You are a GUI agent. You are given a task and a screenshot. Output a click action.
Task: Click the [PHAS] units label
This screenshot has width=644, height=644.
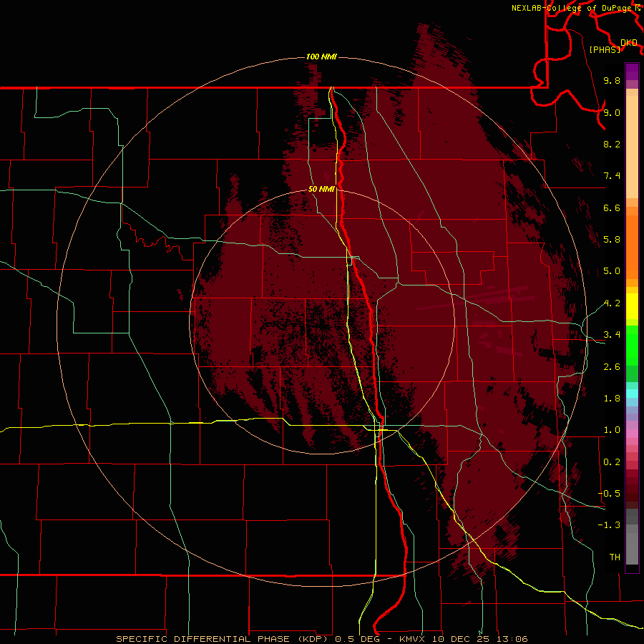point(605,49)
